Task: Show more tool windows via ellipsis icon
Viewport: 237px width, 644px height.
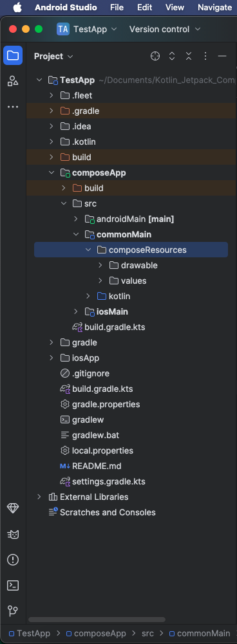Action: tap(13, 107)
